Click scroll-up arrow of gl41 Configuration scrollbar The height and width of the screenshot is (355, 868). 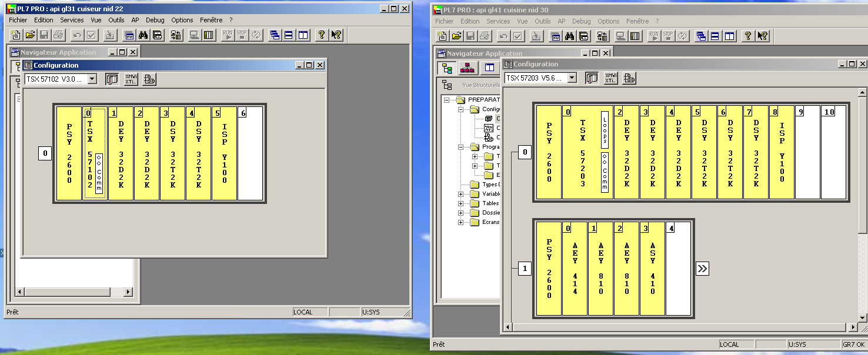pyautogui.click(x=863, y=93)
